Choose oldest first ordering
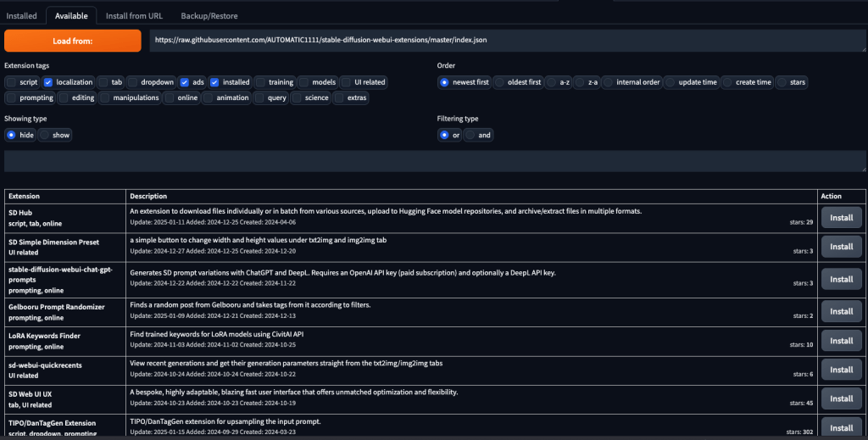868x440 pixels. click(x=499, y=82)
